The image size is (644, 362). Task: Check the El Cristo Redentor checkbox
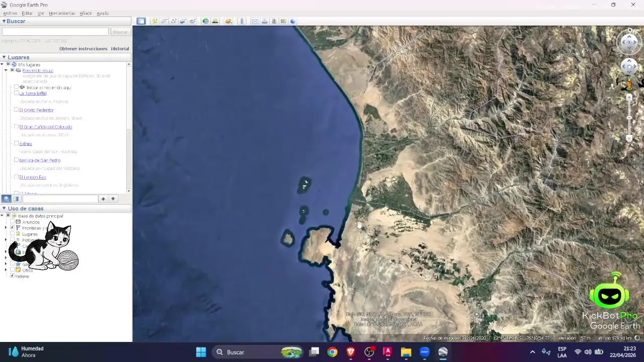coord(16,110)
